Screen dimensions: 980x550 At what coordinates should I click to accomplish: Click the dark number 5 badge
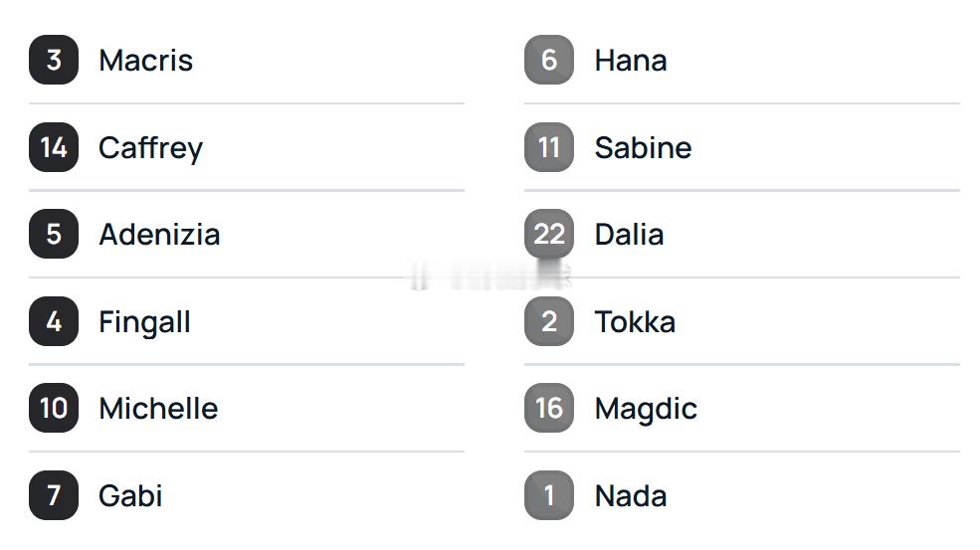coord(54,235)
